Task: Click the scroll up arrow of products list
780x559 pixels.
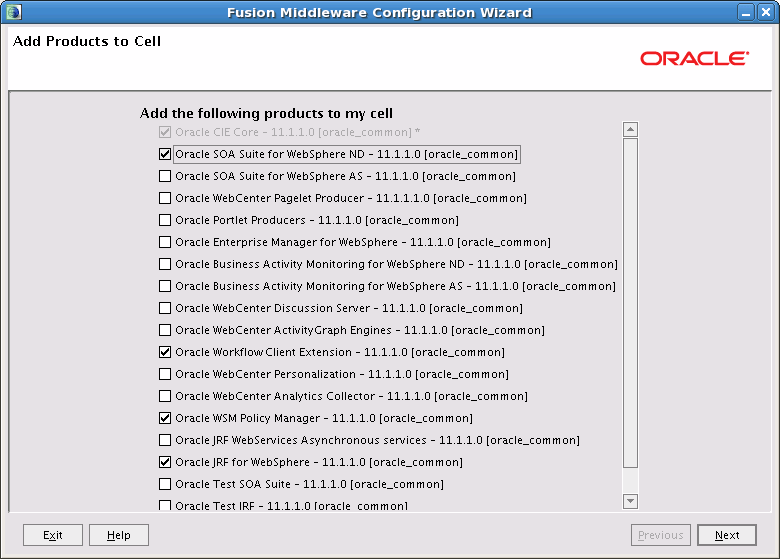Action: coord(630,130)
